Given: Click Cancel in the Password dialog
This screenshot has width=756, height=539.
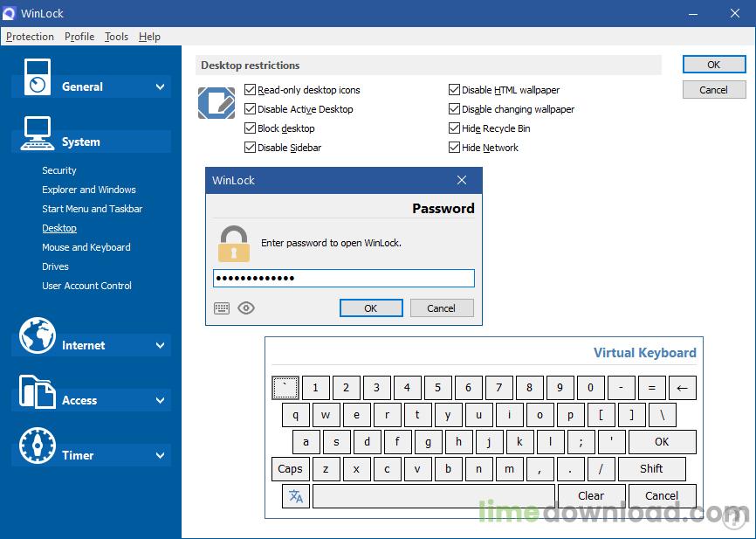Looking at the screenshot, I should [441, 308].
